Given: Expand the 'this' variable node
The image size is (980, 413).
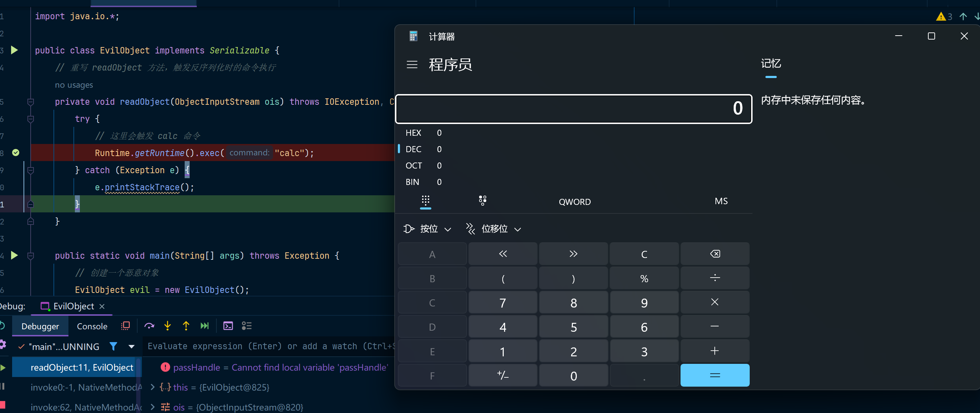Looking at the screenshot, I should pos(153,387).
